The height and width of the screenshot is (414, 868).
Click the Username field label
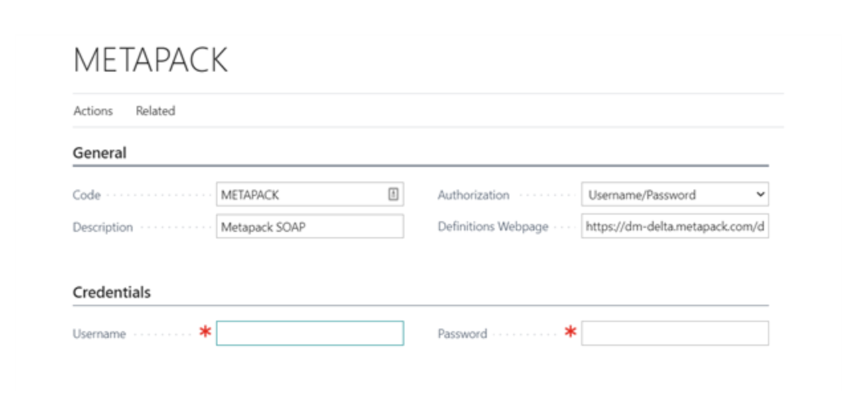point(99,334)
